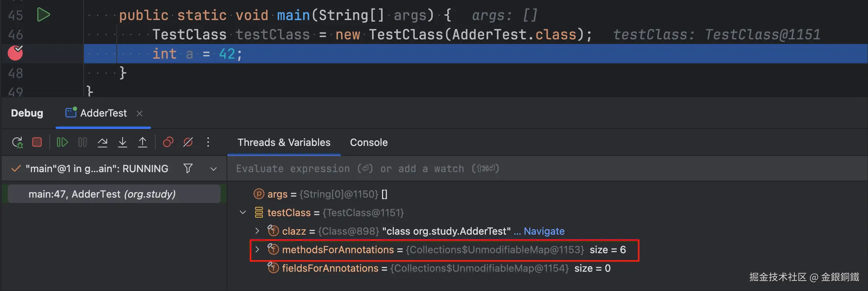Stop the running debug session
868x291 pixels.
point(37,142)
